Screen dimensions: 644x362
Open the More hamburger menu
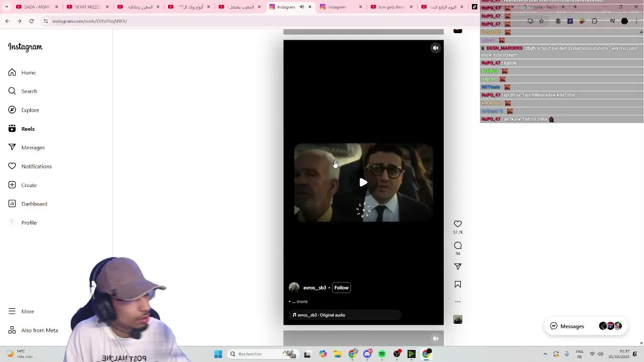point(12,311)
